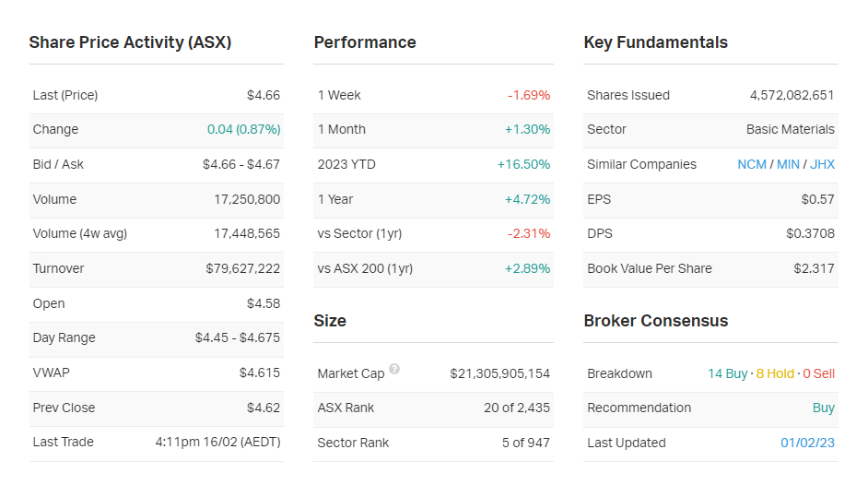The height and width of the screenshot is (485, 868).
Task: Open the NCM similar company link
Action: pyautogui.click(x=752, y=164)
